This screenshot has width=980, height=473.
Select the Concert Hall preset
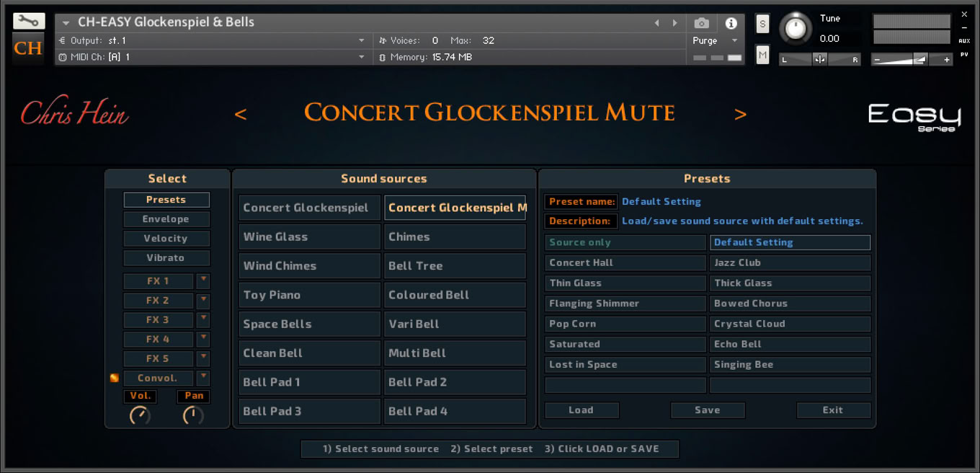pyautogui.click(x=625, y=262)
